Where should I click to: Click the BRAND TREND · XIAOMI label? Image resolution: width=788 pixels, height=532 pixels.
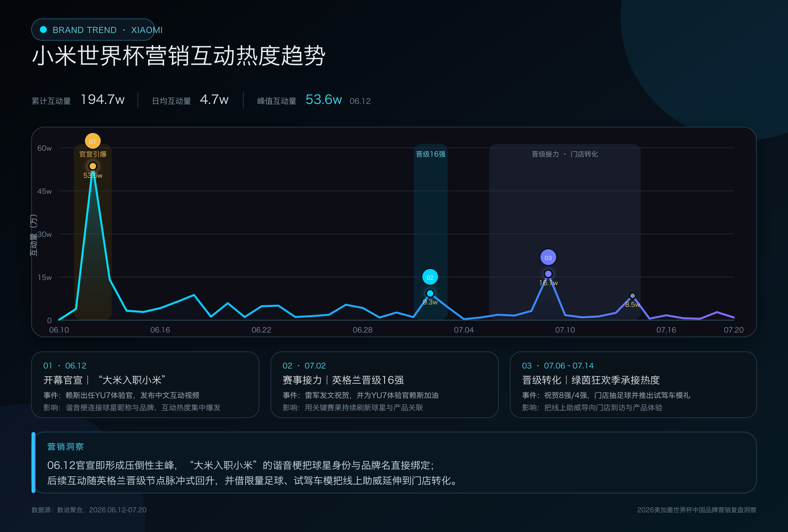click(x=107, y=30)
